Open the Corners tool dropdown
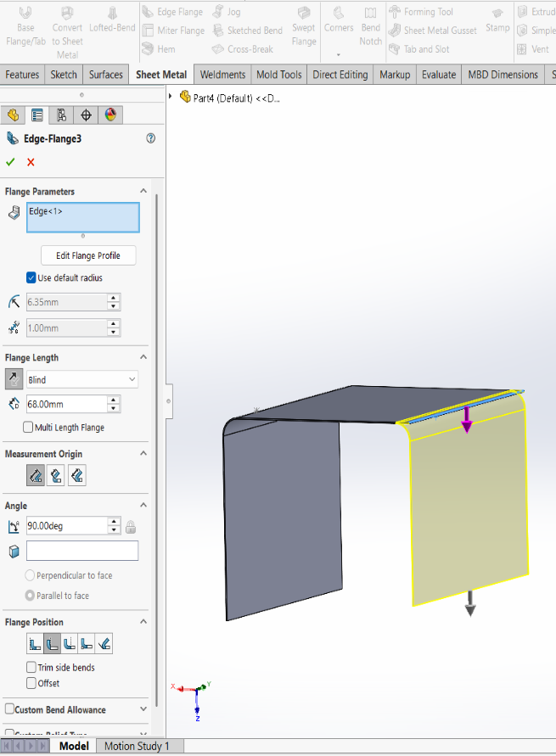Viewport: 556px width, 756px height. tap(338, 55)
